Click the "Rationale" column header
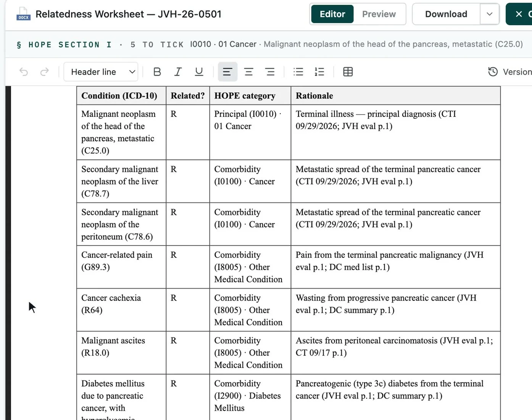Image resolution: width=532 pixels, height=420 pixels. 395,95
